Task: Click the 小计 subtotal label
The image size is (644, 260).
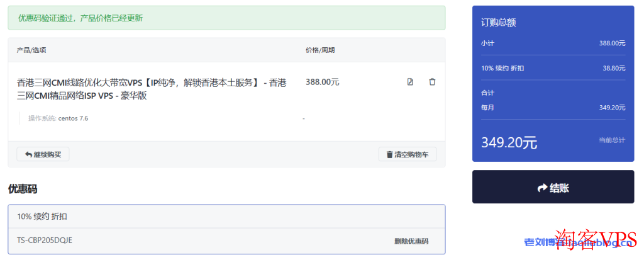Action: pyautogui.click(x=487, y=43)
